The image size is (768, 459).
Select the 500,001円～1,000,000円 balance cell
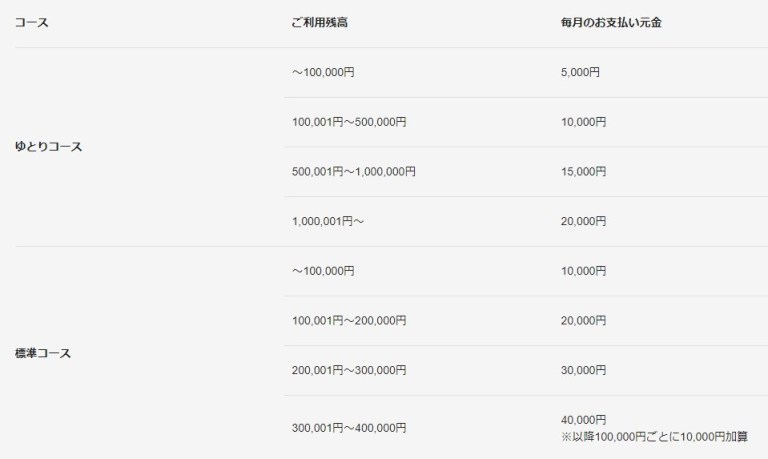[x=354, y=171]
